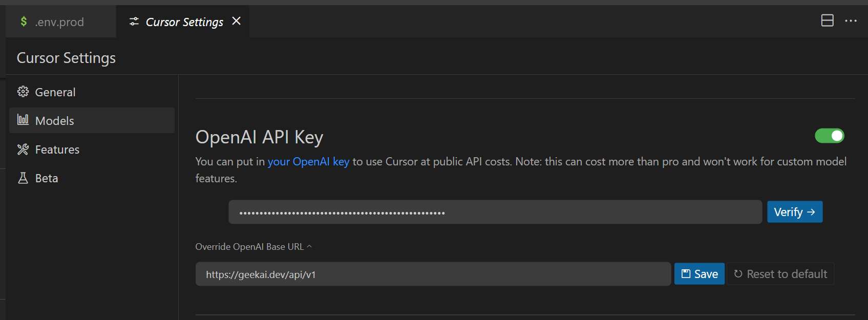Viewport: 868px width, 320px height.
Task: Open the editor more actions menu
Action: click(x=851, y=20)
